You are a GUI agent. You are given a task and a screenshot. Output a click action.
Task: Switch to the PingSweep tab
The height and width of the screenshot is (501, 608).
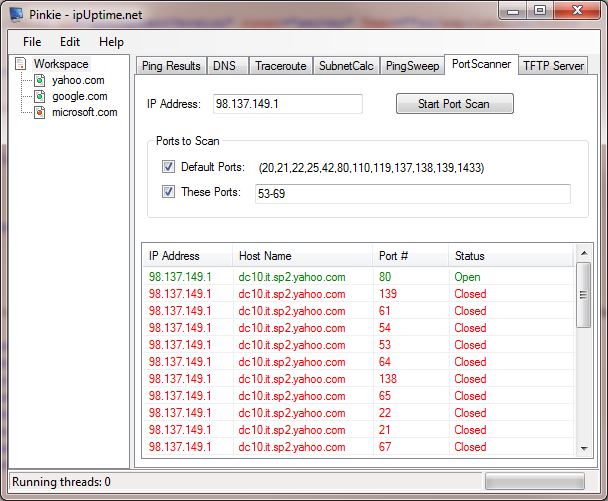pos(413,66)
